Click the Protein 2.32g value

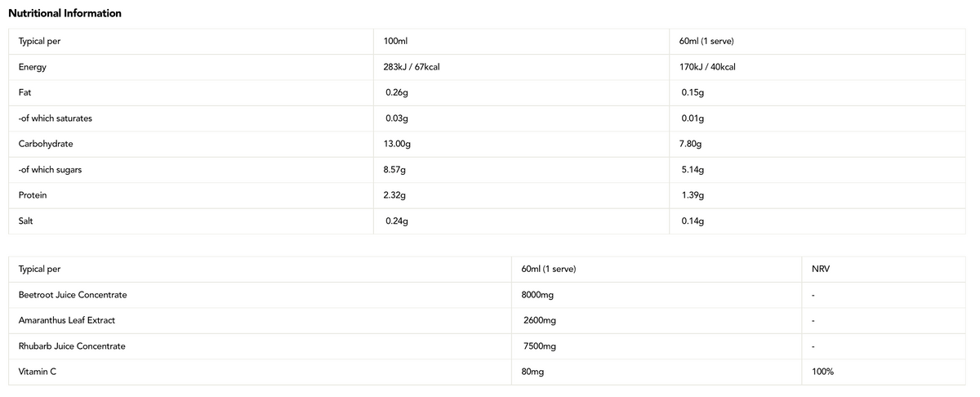pyautogui.click(x=394, y=195)
